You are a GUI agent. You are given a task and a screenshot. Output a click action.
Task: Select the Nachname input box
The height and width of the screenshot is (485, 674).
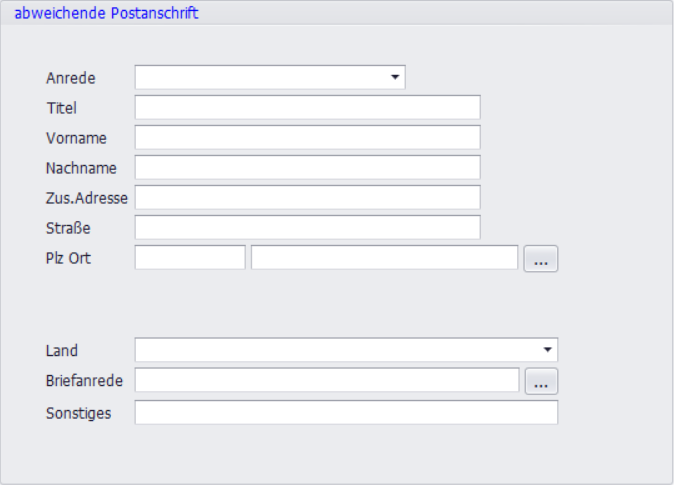(307, 167)
